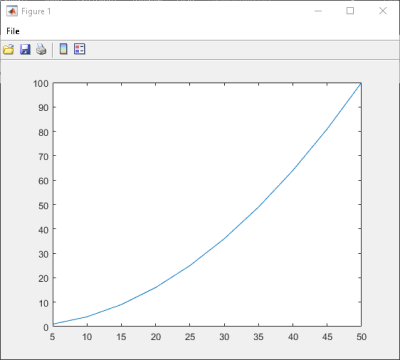Click x-axis label 25
The height and width of the screenshot is (360, 400).
[x=190, y=337]
